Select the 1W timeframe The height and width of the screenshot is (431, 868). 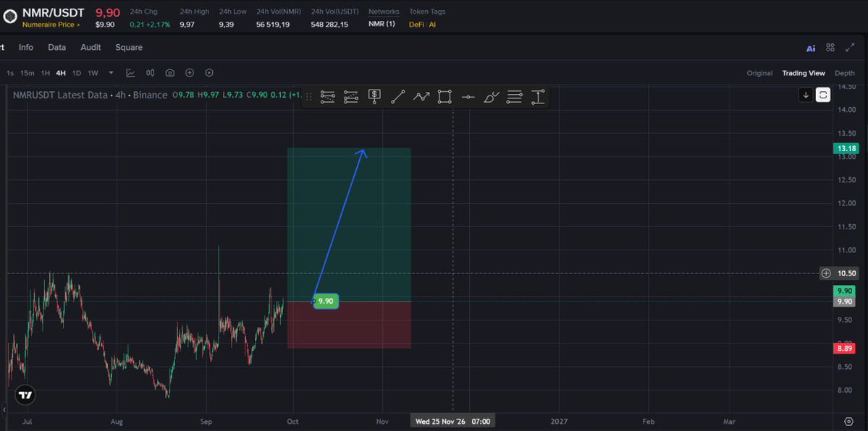[93, 73]
